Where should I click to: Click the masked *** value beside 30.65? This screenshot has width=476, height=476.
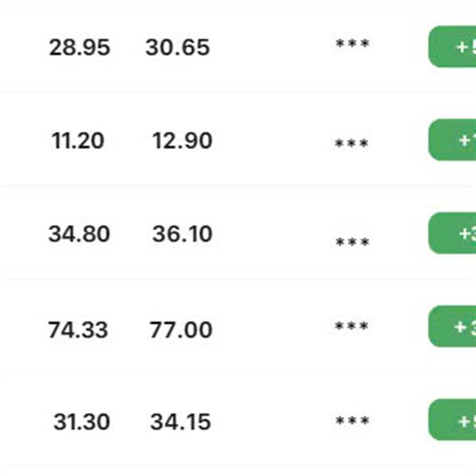352,45
